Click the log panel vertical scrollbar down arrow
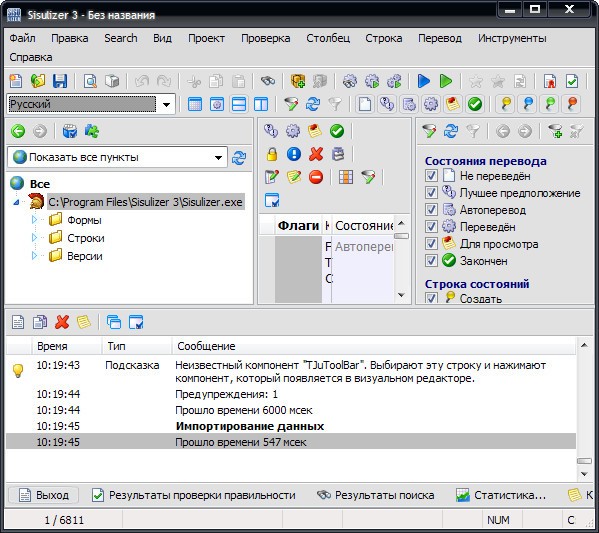This screenshot has height=533, width=599. pos(584,474)
